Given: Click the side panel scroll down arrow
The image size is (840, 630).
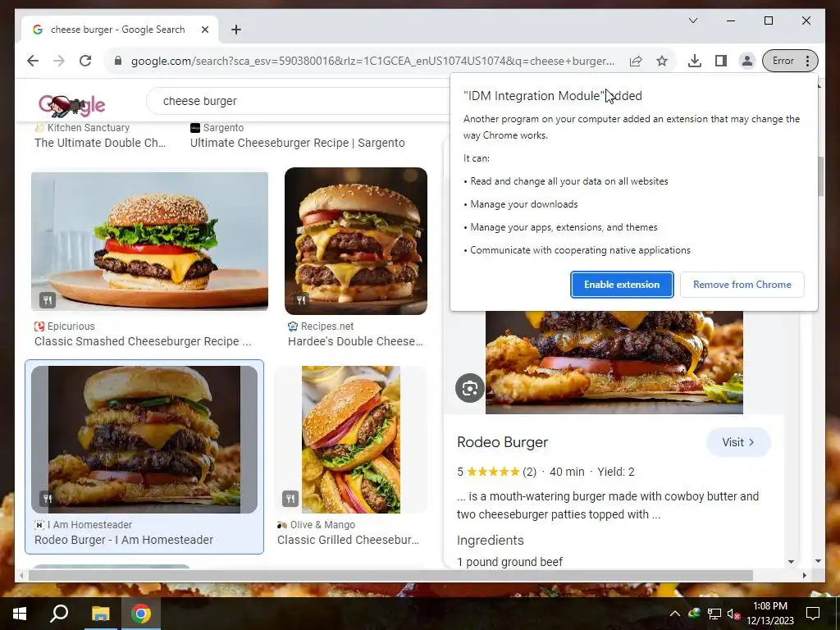Looking at the screenshot, I should tap(791, 561).
